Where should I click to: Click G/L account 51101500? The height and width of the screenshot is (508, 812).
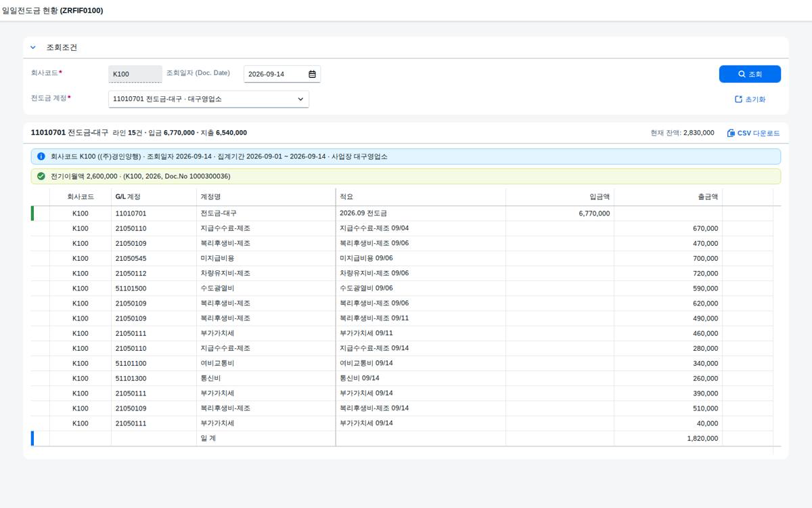154,288
